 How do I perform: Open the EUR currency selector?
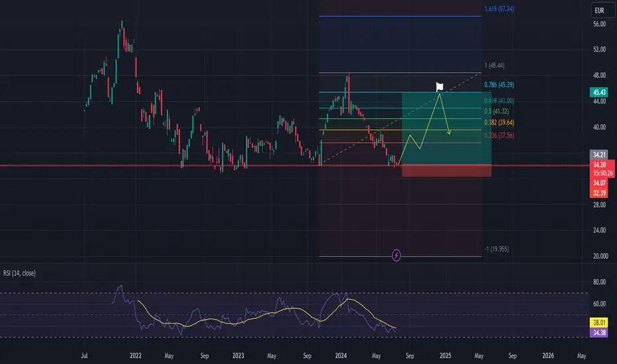pos(603,11)
